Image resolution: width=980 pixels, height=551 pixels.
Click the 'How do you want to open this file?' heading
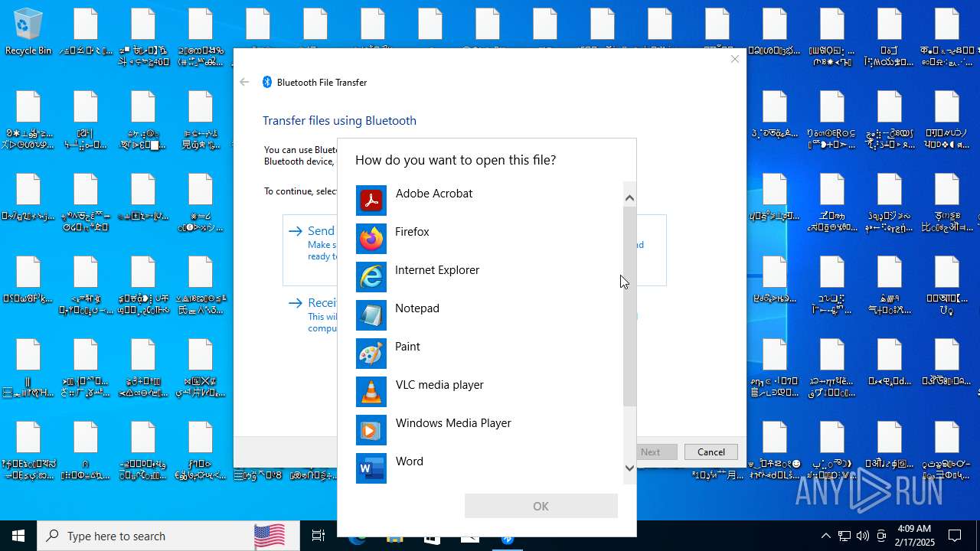click(456, 160)
